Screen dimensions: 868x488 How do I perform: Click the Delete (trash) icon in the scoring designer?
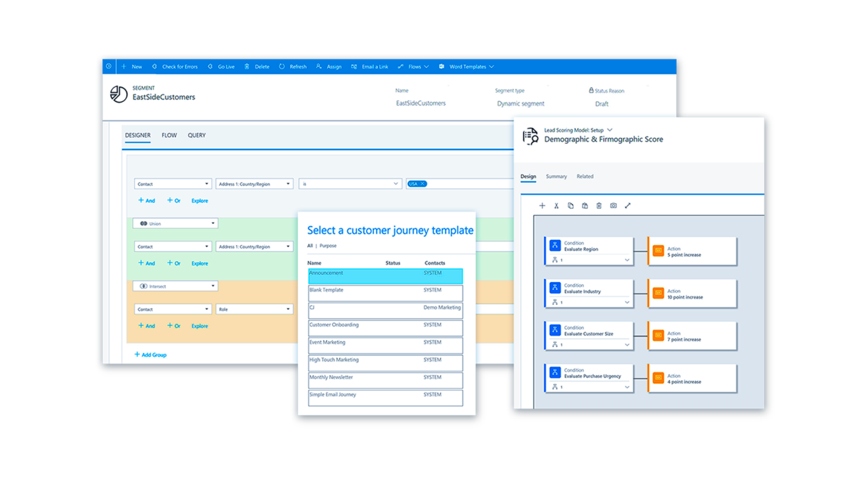click(x=599, y=206)
